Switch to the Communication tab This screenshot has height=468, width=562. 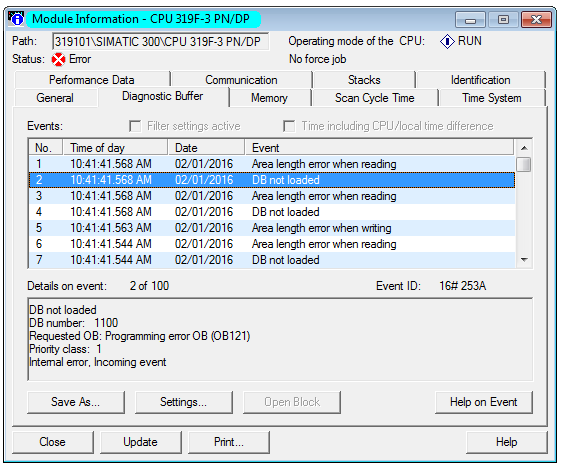click(241, 80)
